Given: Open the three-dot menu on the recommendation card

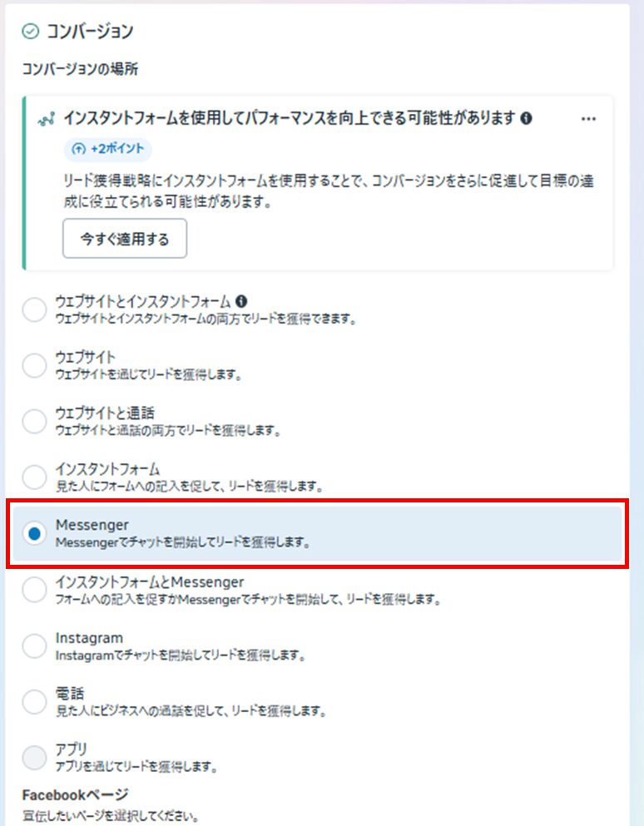Looking at the screenshot, I should [x=588, y=118].
